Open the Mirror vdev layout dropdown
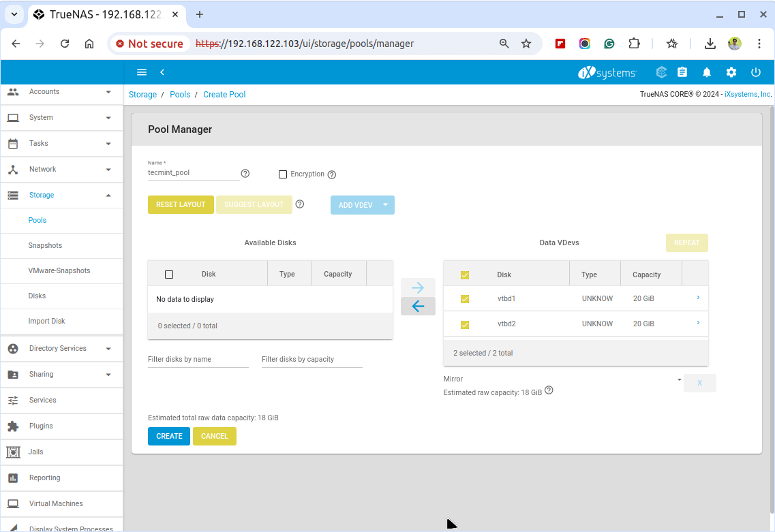The width and height of the screenshot is (775, 532). coord(563,379)
